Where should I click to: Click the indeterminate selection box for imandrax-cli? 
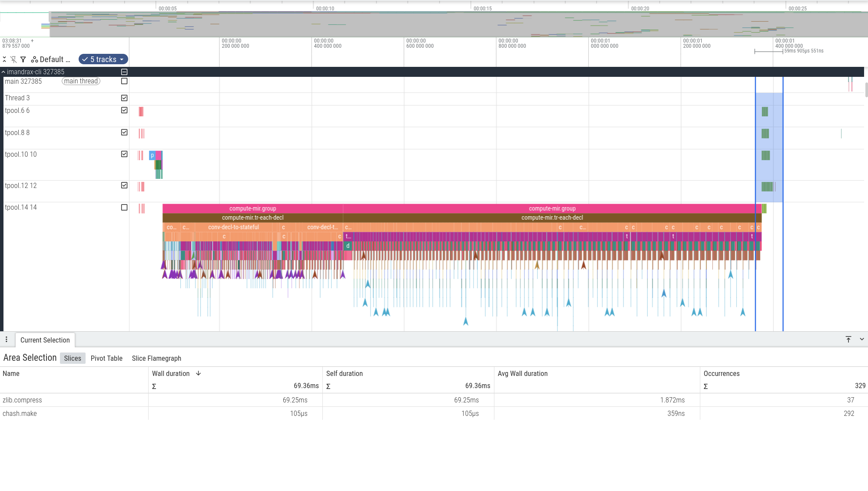point(124,72)
